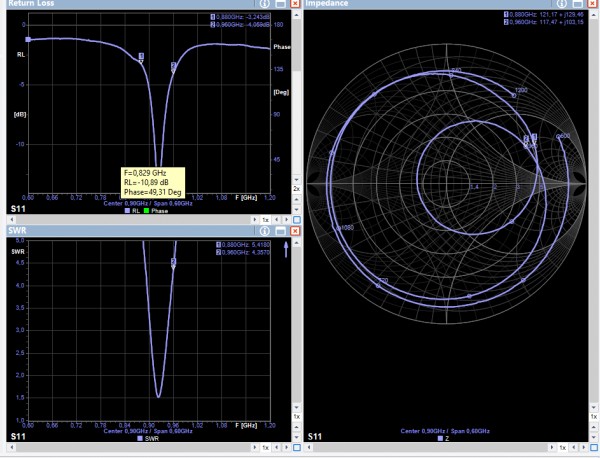
Task: Click Return Loss horizontal scrollbar right arrow
Action: [x=254, y=220]
